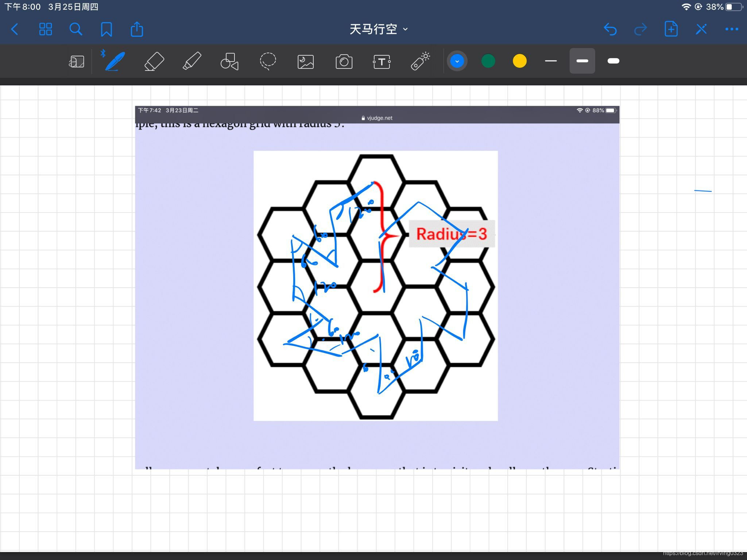
Task: Choose the yellow color swatch
Action: click(519, 61)
